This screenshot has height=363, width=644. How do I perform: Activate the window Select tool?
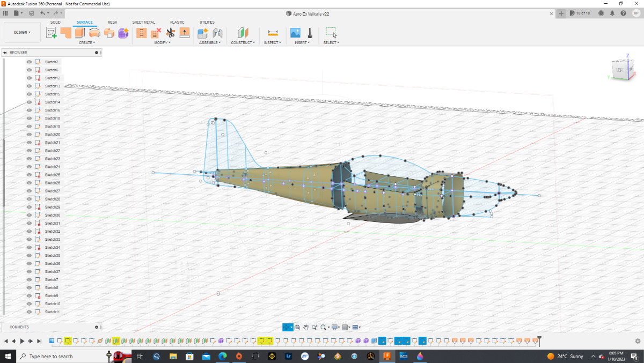(x=331, y=33)
